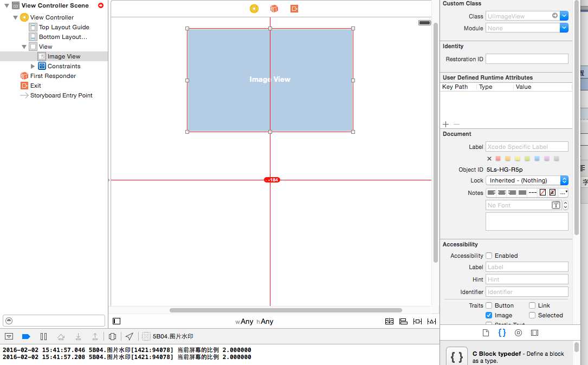Open the Debug View Hierarchy button
Screen dimensions: 588x365
(x=112, y=336)
